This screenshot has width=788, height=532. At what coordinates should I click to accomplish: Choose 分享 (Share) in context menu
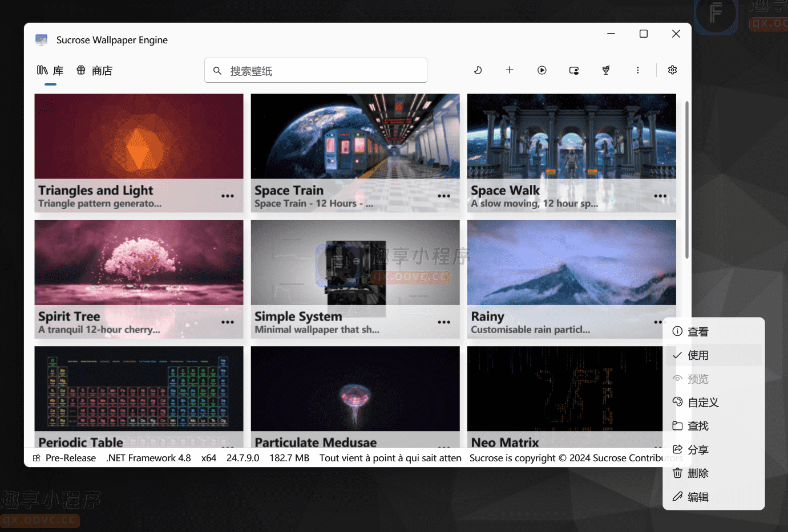pos(714,450)
